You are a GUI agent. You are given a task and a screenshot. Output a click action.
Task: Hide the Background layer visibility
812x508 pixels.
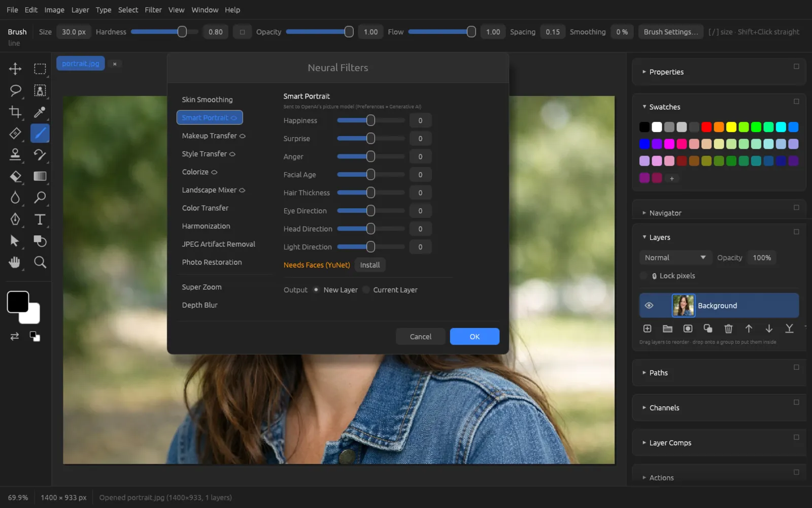[649, 305]
